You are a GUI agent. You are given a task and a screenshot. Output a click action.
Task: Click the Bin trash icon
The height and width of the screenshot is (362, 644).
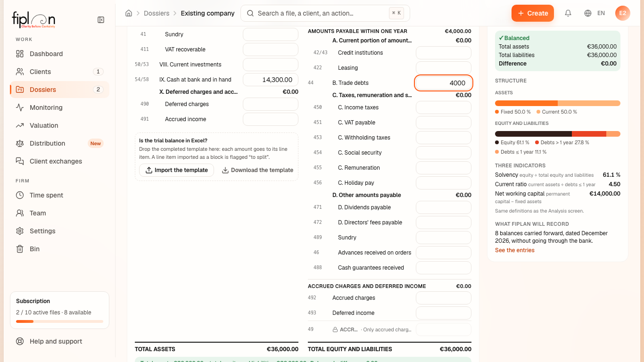tap(20, 249)
